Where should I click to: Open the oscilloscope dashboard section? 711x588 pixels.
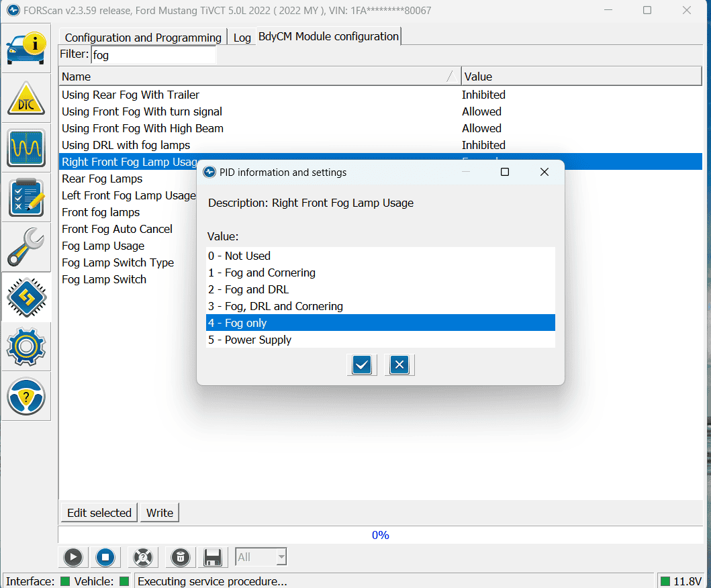click(26, 148)
